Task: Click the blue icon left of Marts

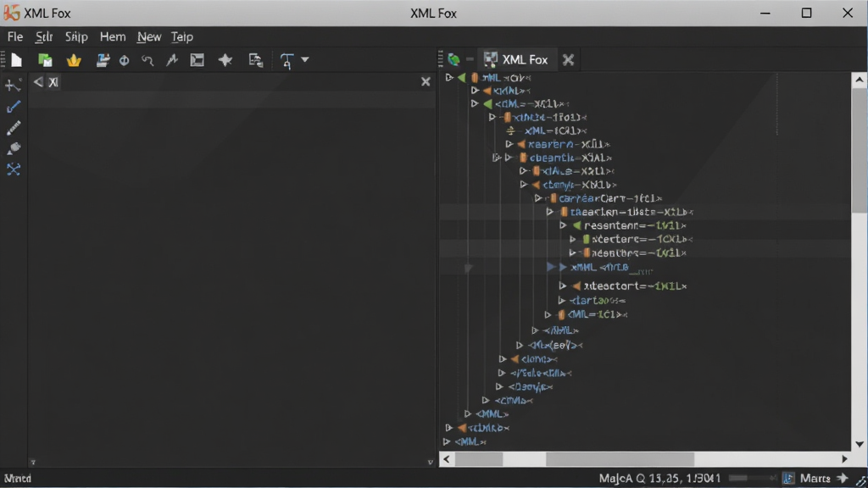Action: [x=788, y=478]
